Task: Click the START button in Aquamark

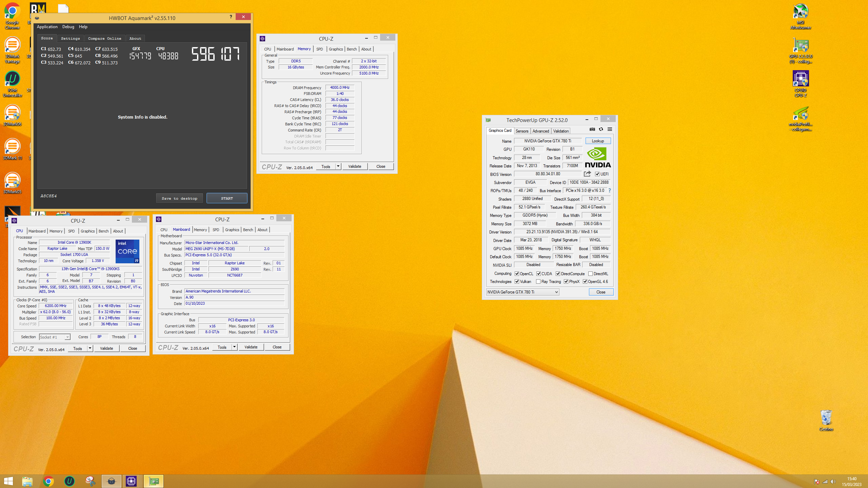Action: 227,198
